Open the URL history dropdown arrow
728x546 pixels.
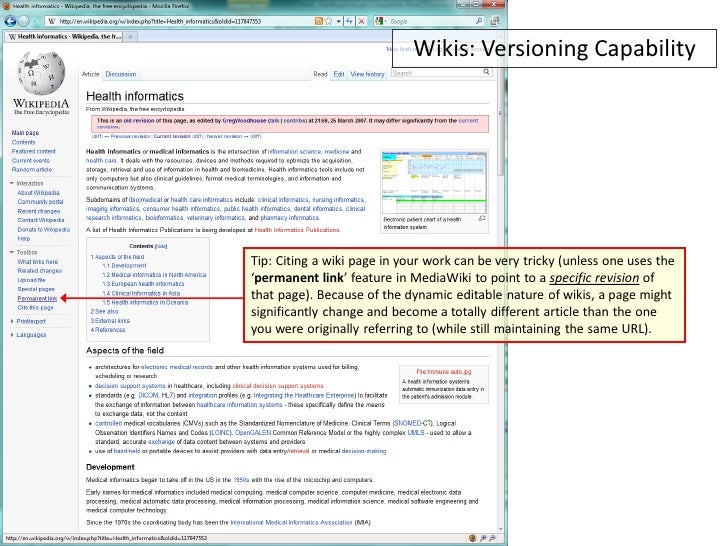click(339, 21)
